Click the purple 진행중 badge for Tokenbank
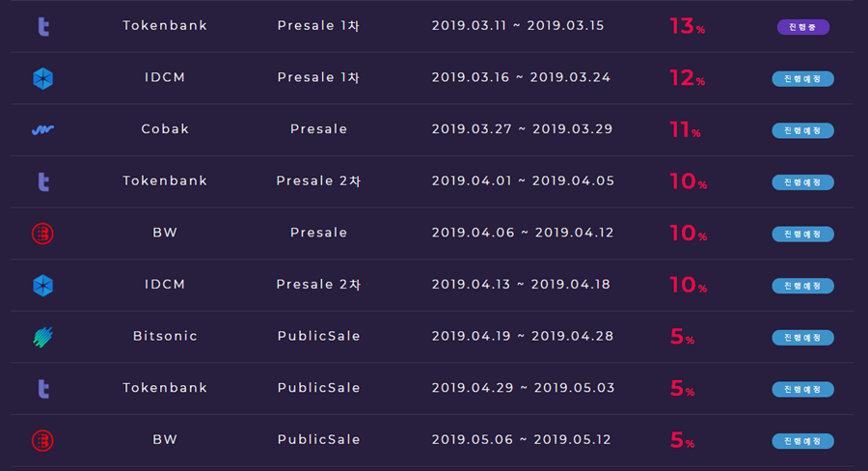The image size is (868, 471). point(802,27)
